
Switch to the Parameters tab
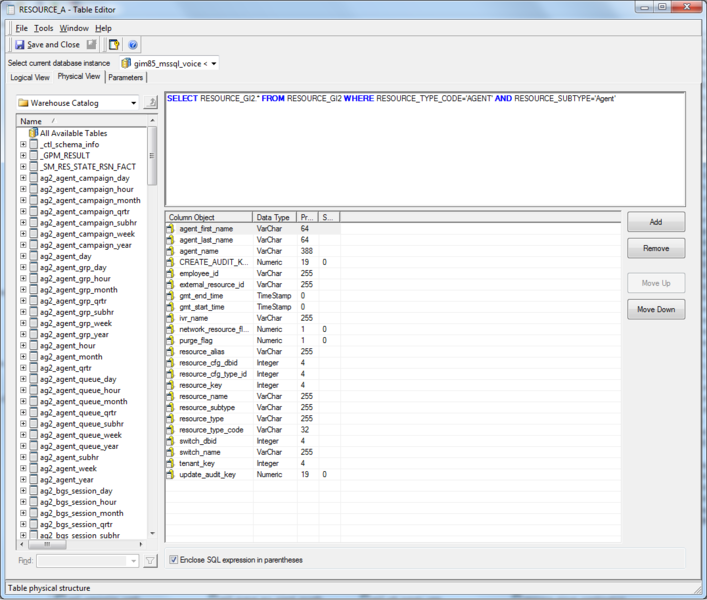pos(125,78)
